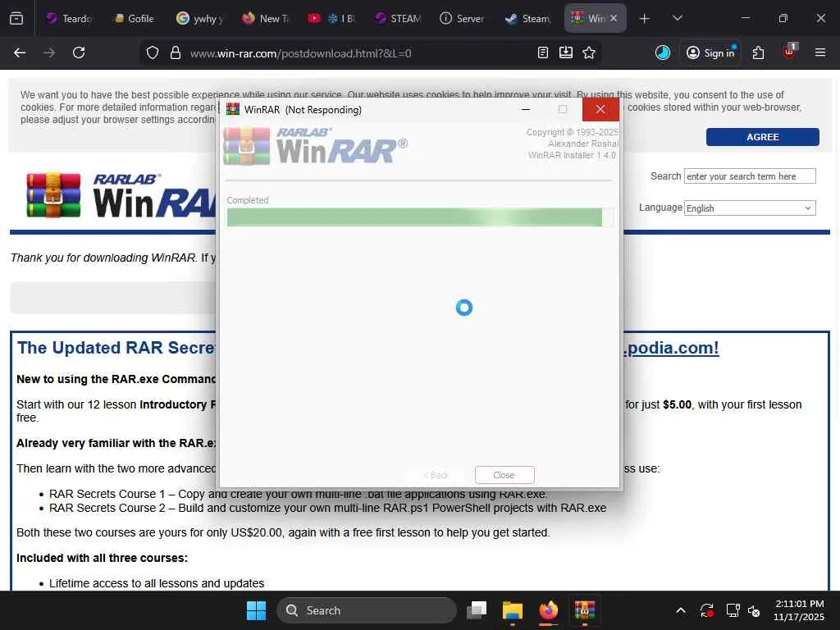Switch to the Steam store browser tab

[527, 18]
